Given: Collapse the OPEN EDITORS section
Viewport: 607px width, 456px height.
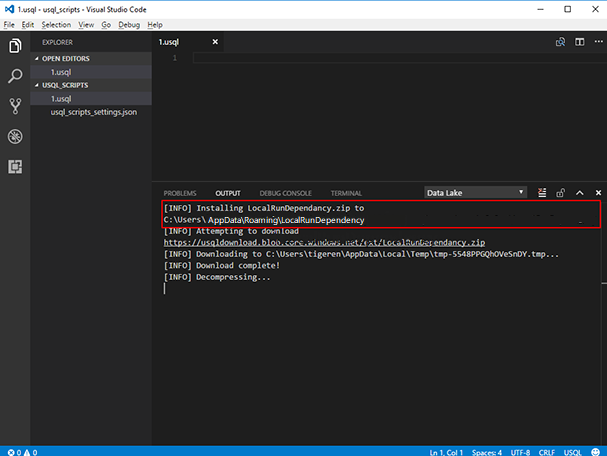Looking at the screenshot, I should pos(65,59).
